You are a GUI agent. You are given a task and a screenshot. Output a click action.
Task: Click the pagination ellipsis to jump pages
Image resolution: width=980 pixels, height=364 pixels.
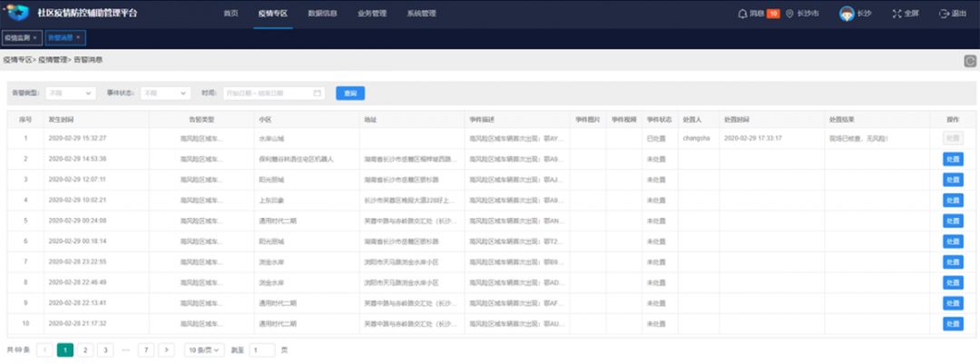pyautogui.click(x=125, y=350)
